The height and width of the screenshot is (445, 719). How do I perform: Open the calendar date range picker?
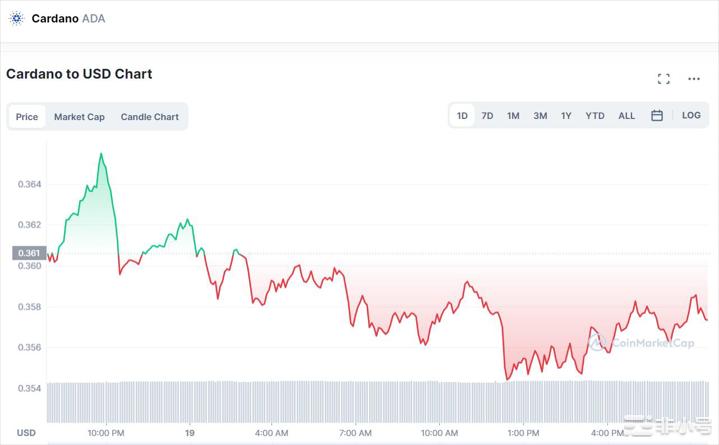(657, 116)
